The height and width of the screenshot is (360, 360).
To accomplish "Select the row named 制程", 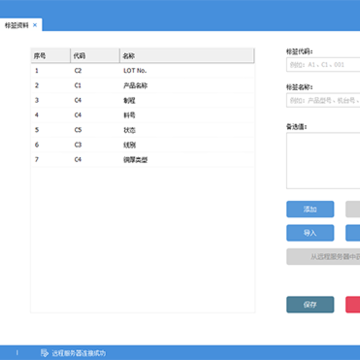I will pyautogui.click(x=143, y=100).
